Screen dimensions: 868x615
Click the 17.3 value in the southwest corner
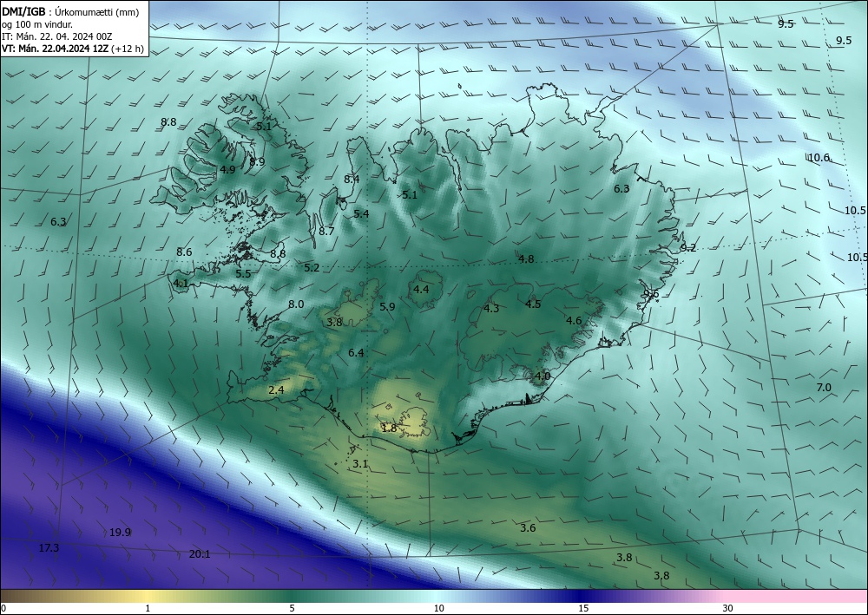click(49, 548)
